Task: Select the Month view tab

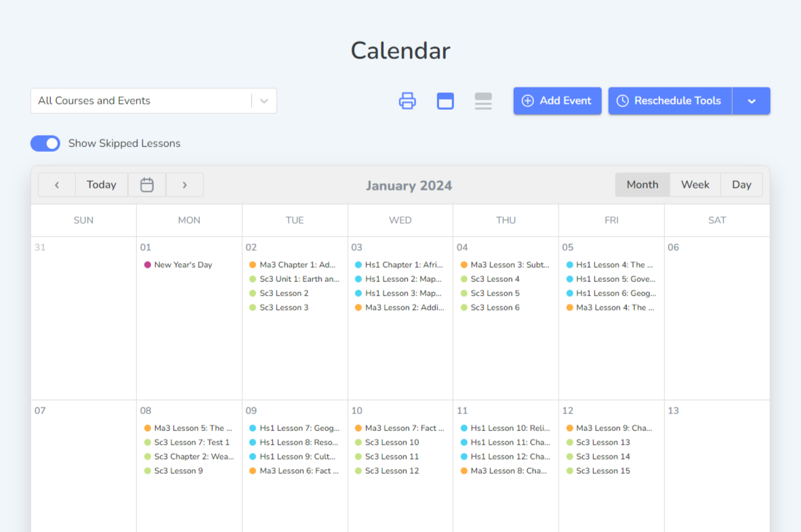Action: pos(642,185)
